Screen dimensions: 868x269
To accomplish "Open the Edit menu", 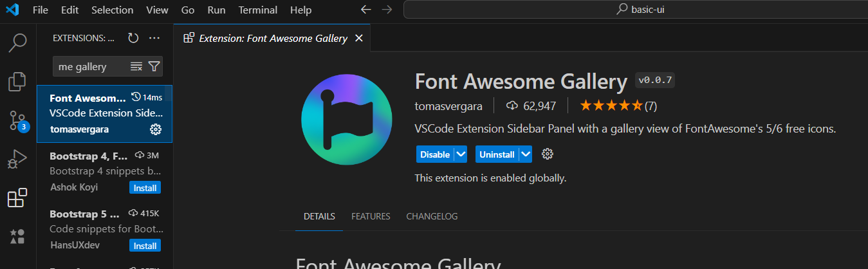I will click(69, 10).
